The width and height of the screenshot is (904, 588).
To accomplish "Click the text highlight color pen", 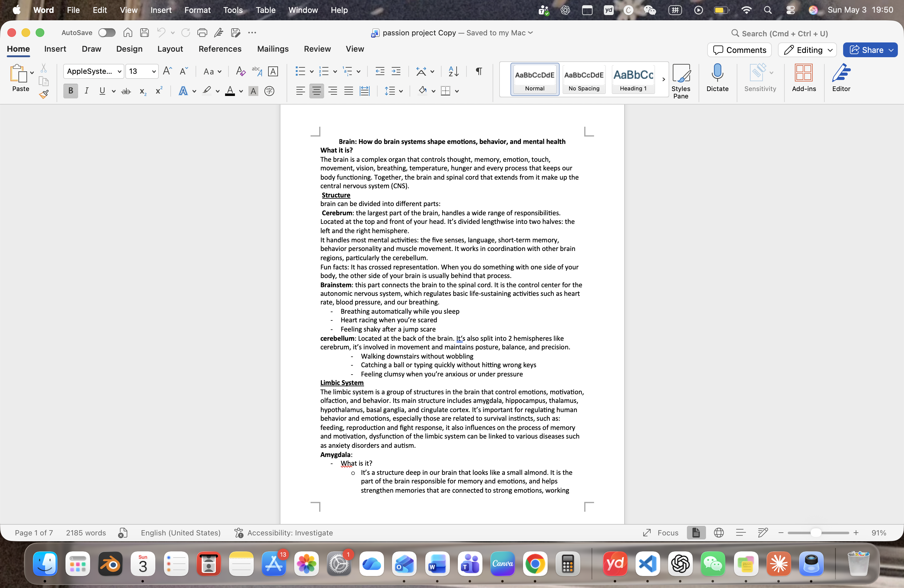I will 207,91.
